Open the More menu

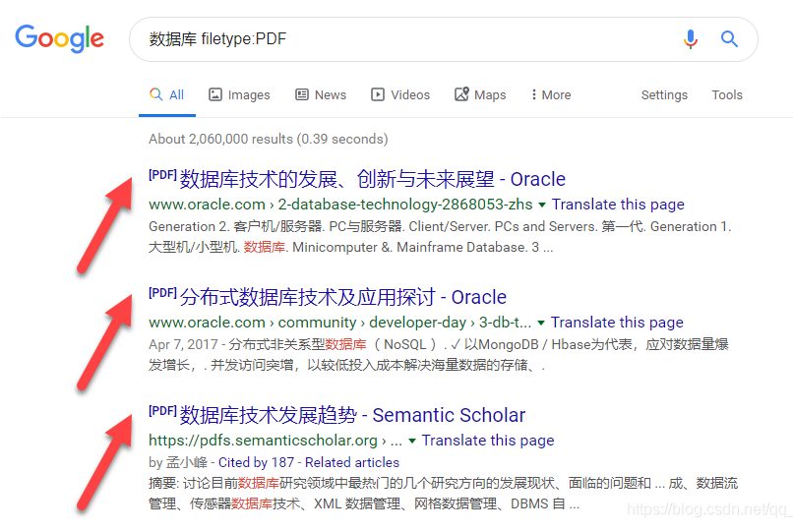pos(551,94)
